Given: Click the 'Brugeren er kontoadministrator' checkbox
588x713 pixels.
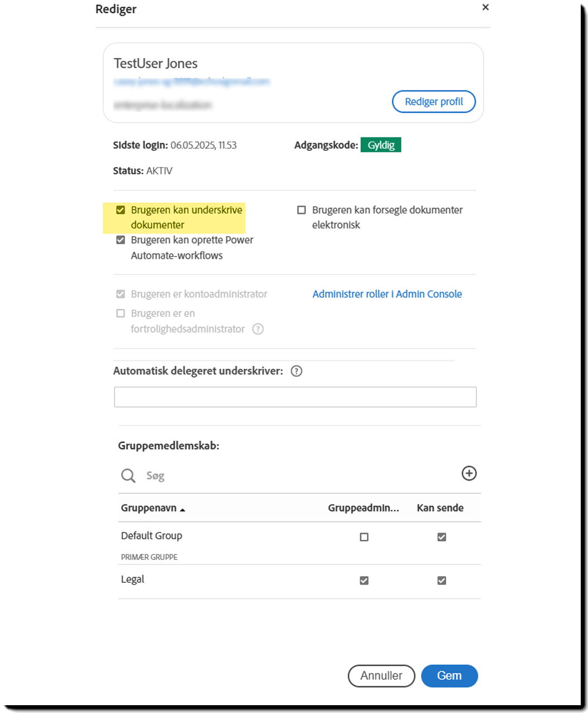Looking at the screenshot, I should pos(121,294).
